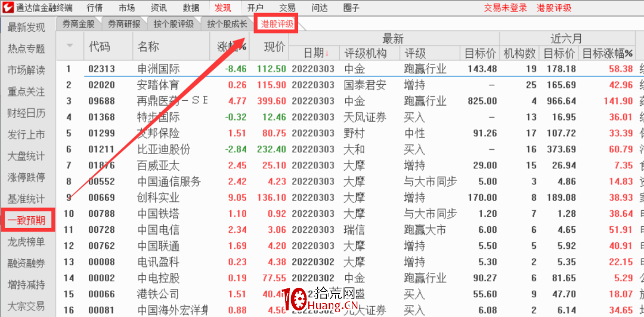
Task: Select stock code 02313
Action: coord(101,69)
